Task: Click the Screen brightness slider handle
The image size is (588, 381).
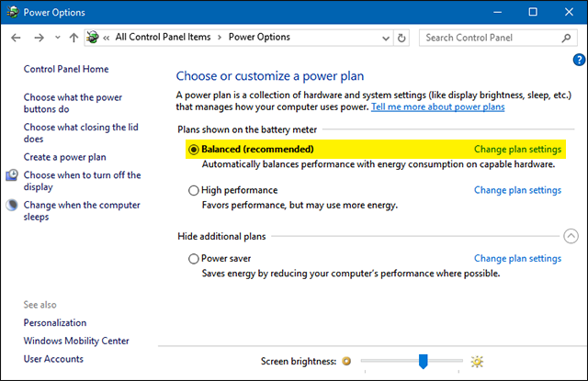Action: (423, 361)
